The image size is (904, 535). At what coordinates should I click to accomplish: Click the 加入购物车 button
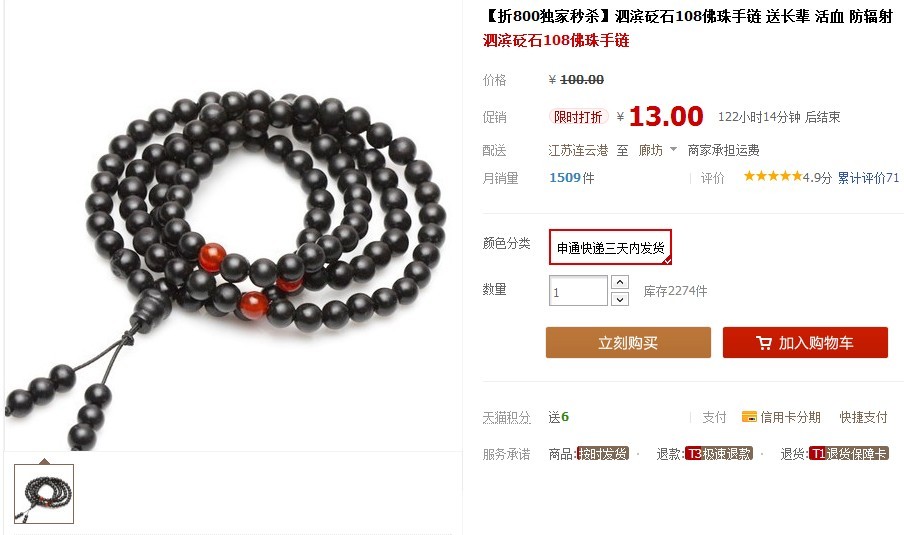point(805,342)
